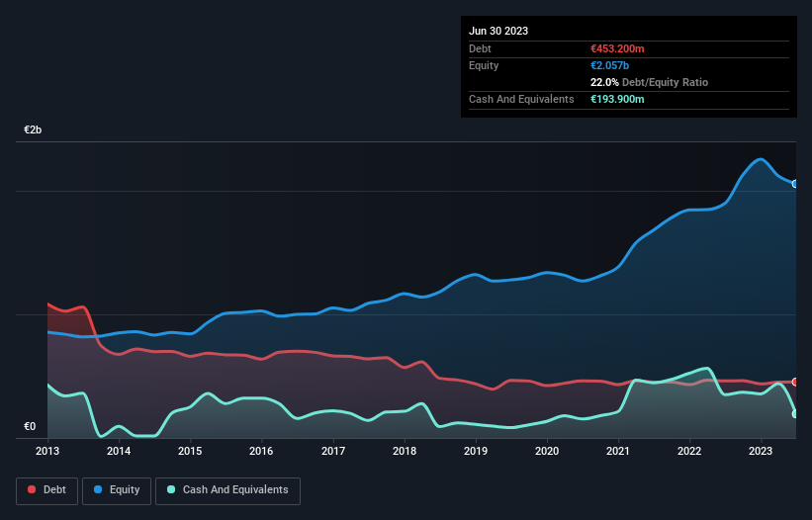Click the €0 y-axis label
The image size is (812, 520).
30,426
